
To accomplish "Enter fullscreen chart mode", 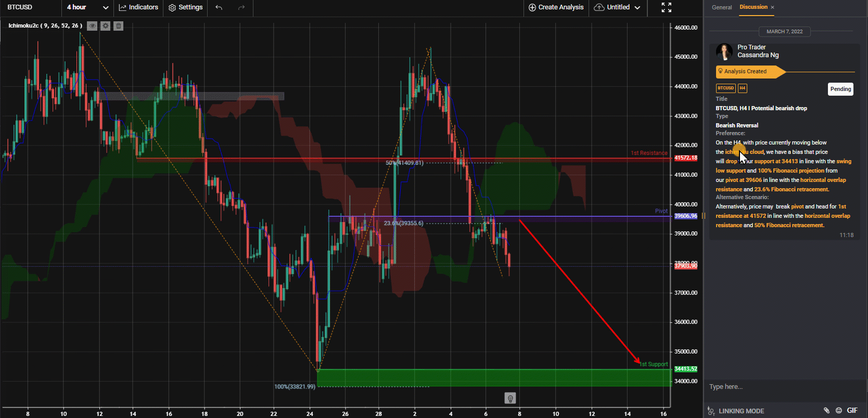I will coord(667,7).
